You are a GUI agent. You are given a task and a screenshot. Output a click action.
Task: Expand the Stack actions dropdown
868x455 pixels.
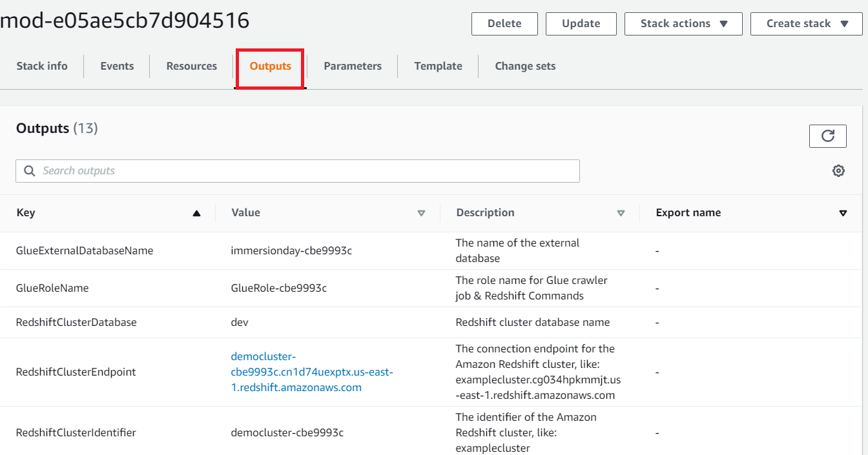click(x=683, y=24)
